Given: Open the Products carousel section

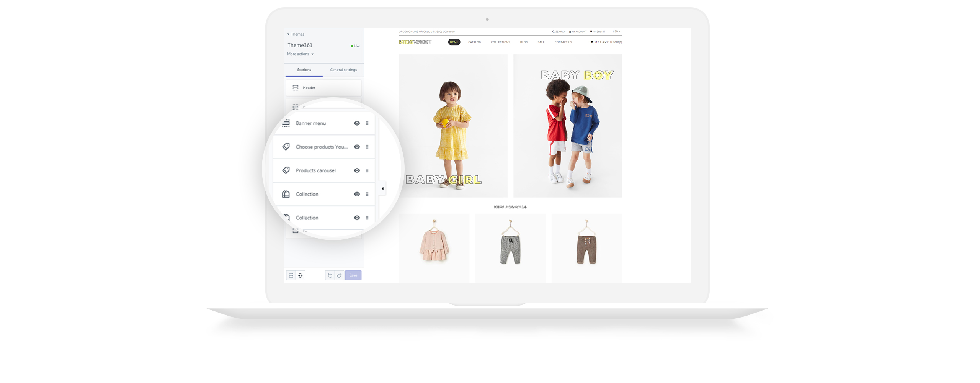Looking at the screenshot, I should point(323,170).
